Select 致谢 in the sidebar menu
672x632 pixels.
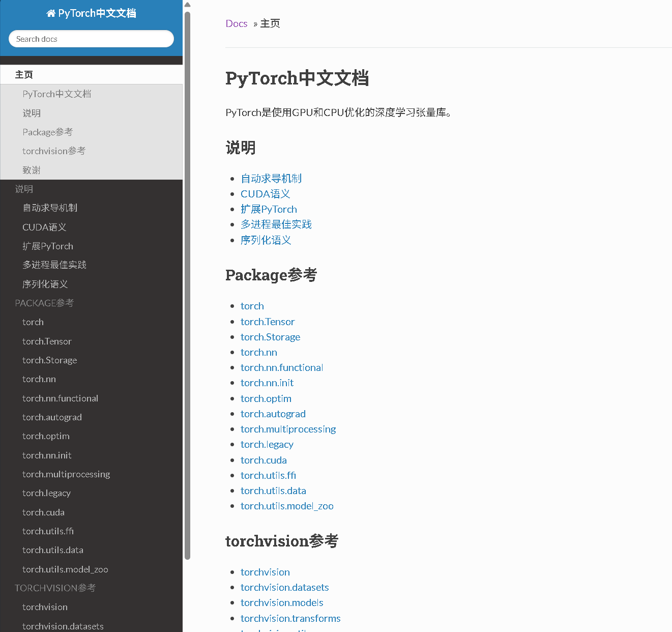[x=31, y=169]
